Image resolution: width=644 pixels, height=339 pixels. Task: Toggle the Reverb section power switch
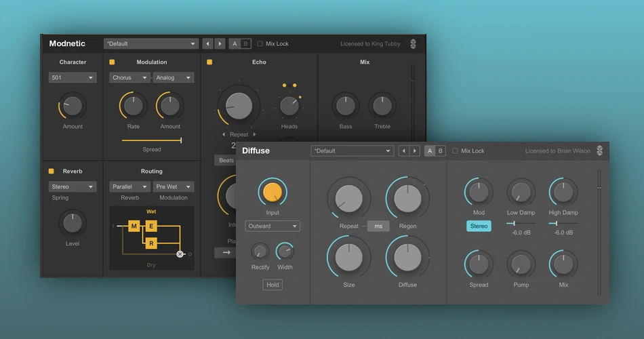point(52,171)
